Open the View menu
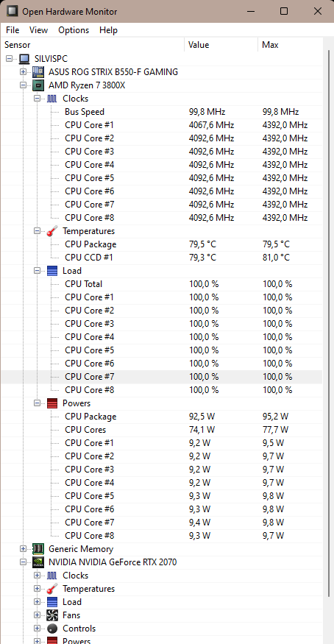The height and width of the screenshot is (644, 334). (x=38, y=30)
